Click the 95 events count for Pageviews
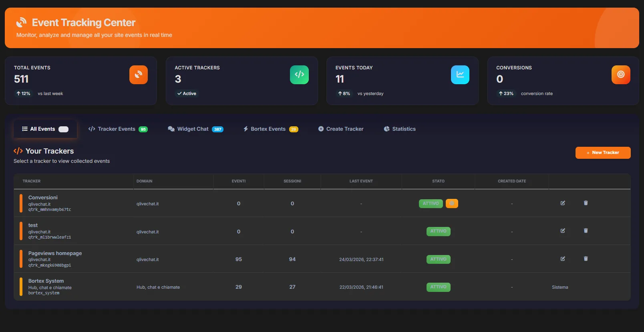Image resolution: width=644 pixels, height=332 pixels. point(239,259)
